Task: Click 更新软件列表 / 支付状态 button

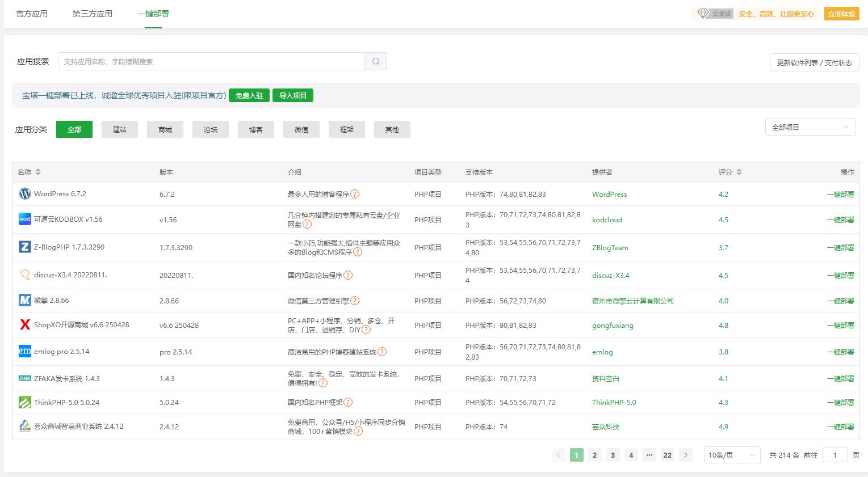Action: [815, 62]
